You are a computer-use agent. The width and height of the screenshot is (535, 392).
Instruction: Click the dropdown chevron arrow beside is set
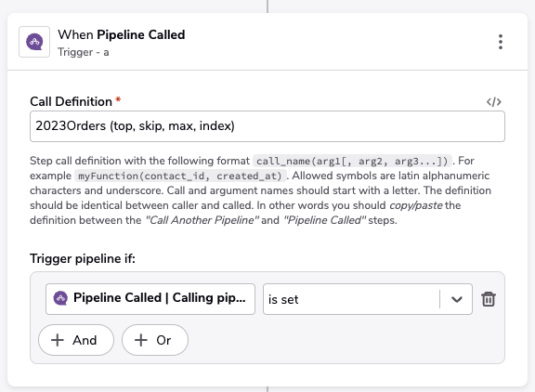pos(457,299)
